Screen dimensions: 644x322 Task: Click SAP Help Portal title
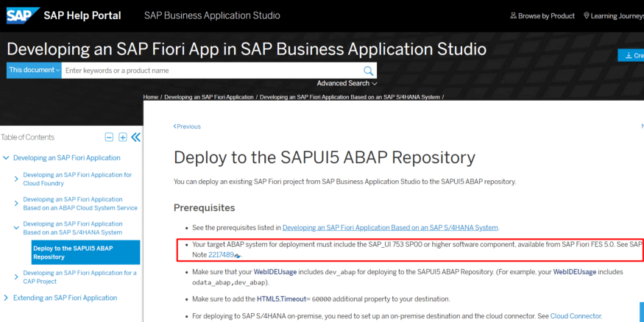(x=82, y=15)
